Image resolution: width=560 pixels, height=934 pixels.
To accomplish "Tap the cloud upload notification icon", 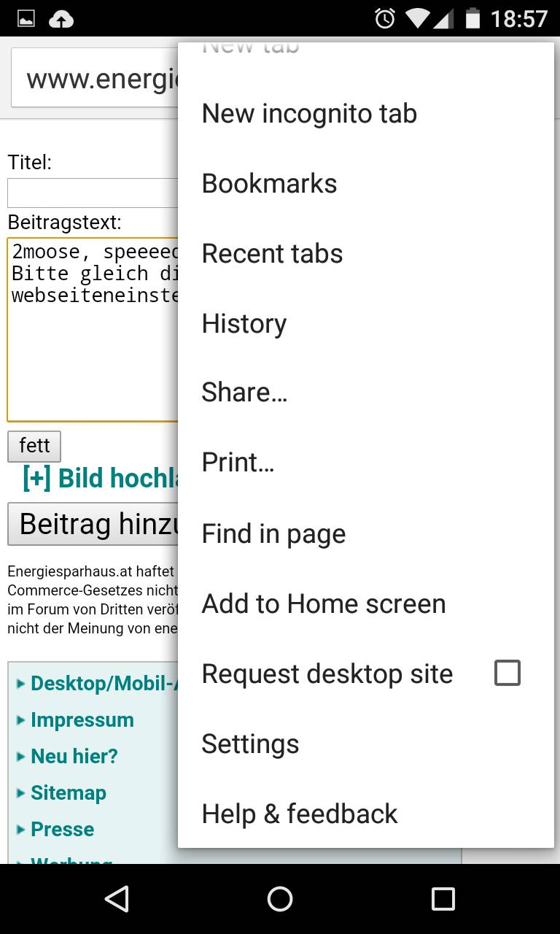I will pyautogui.click(x=61, y=19).
